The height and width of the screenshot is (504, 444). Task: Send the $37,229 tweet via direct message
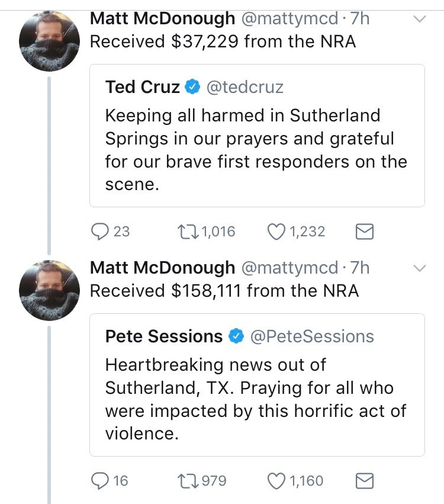[364, 232]
